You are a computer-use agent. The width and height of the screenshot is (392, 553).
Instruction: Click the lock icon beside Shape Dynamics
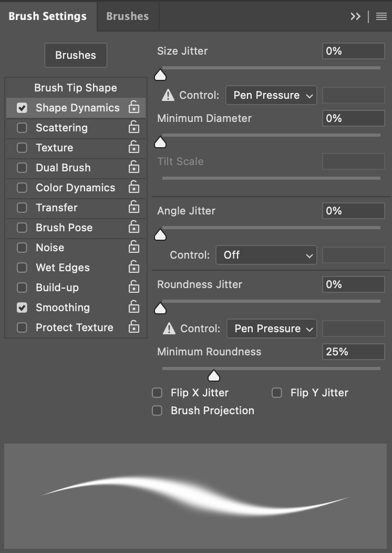point(134,108)
